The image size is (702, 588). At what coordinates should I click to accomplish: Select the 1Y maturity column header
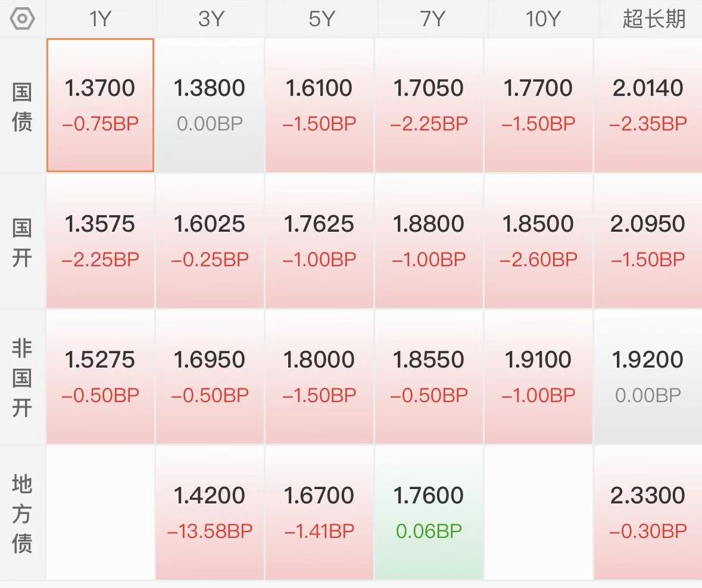[100, 19]
